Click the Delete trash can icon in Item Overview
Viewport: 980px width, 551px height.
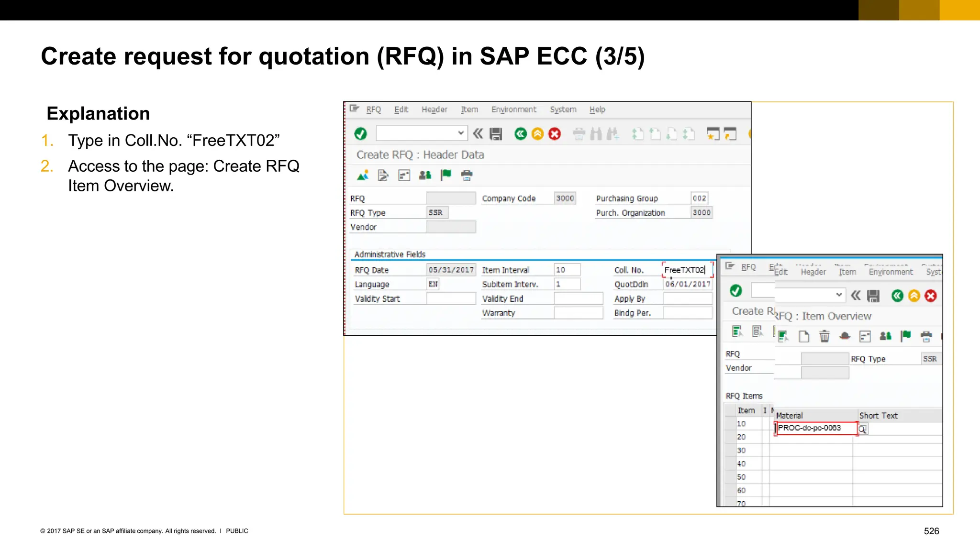[x=824, y=336]
